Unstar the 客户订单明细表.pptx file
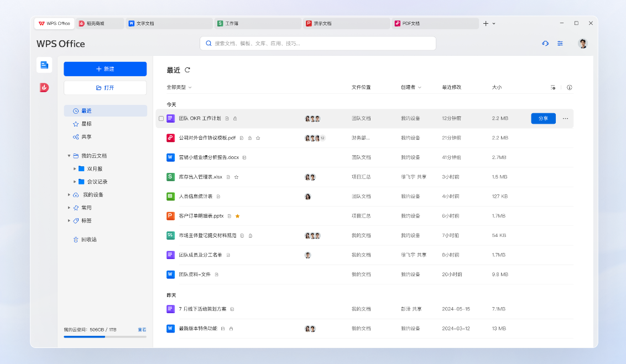The height and width of the screenshot is (364, 626). coord(237,216)
